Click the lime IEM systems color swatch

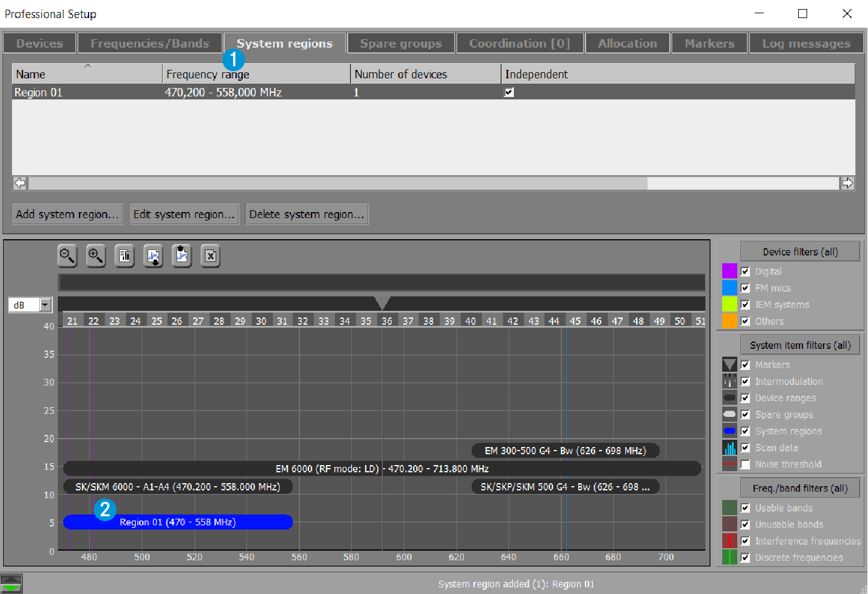click(x=729, y=304)
